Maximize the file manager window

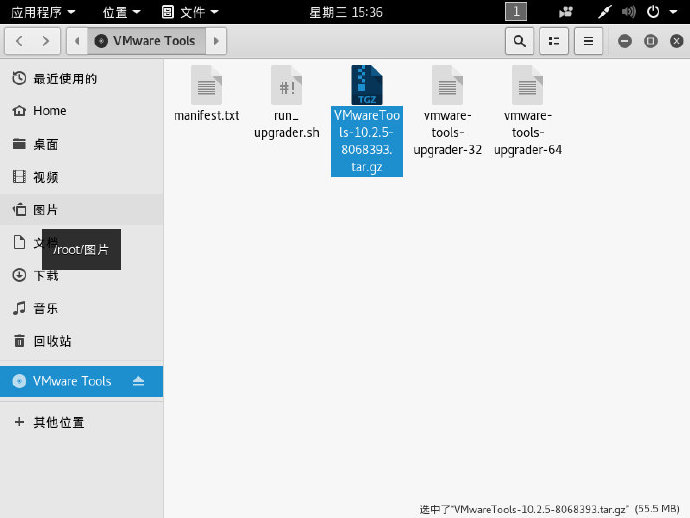651,41
